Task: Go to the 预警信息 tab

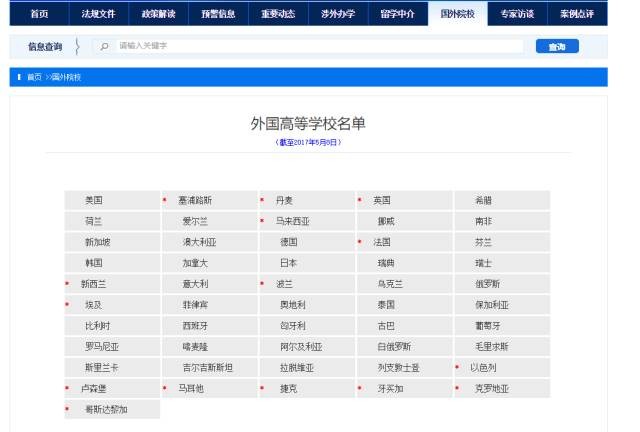Action: (218, 14)
